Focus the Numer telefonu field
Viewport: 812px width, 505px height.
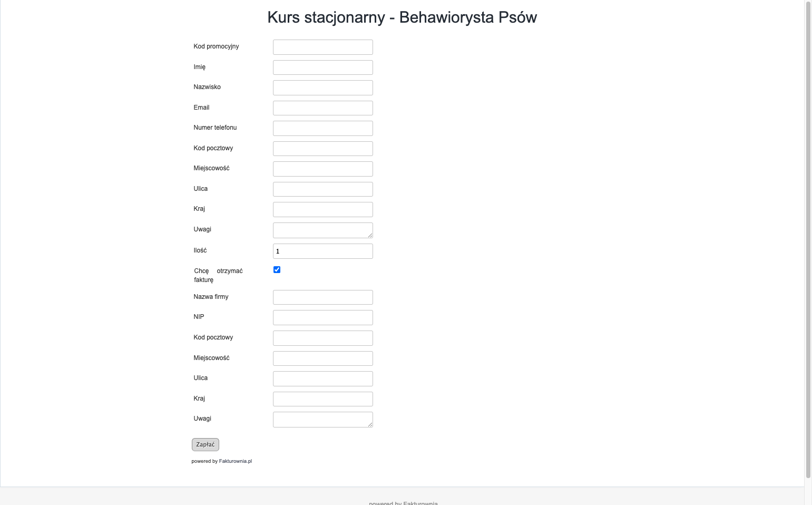click(x=322, y=128)
